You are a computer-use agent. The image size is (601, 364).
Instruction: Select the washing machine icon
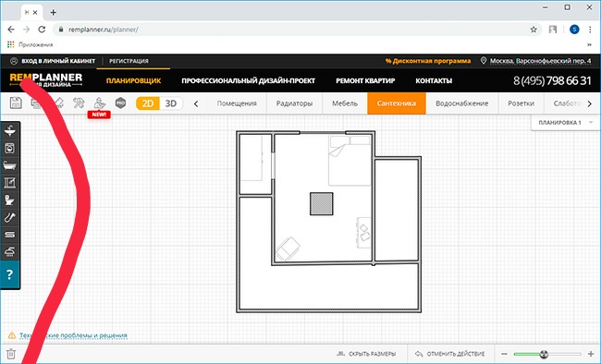point(9,149)
